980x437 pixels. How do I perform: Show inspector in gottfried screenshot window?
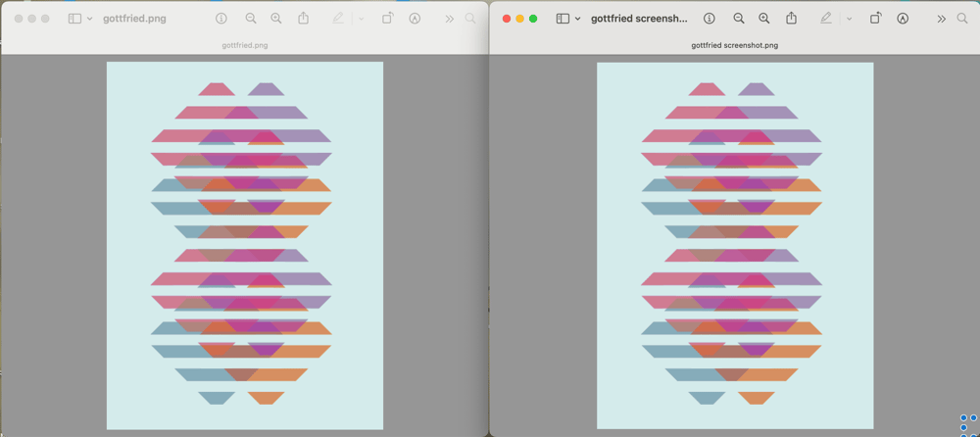click(709, 19)
